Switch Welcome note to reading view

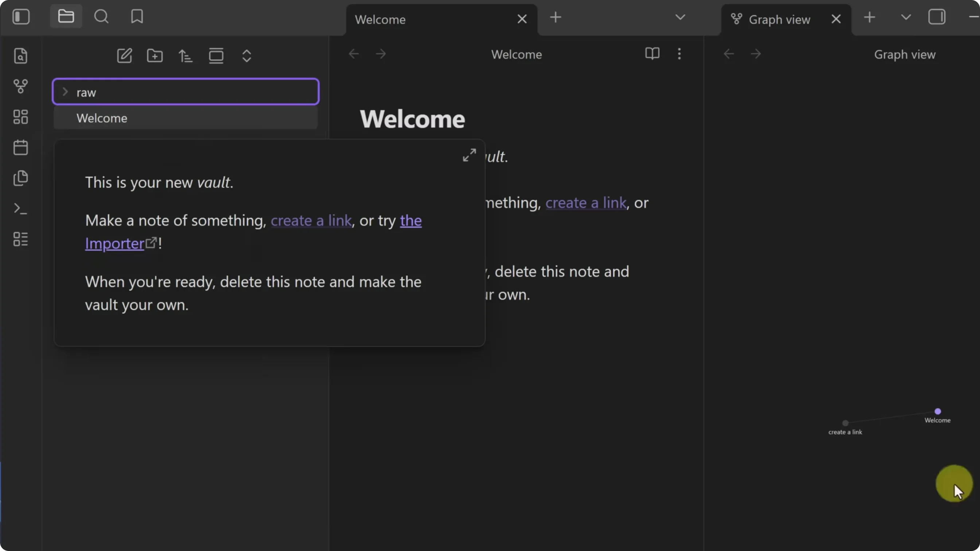pos(652,54)
